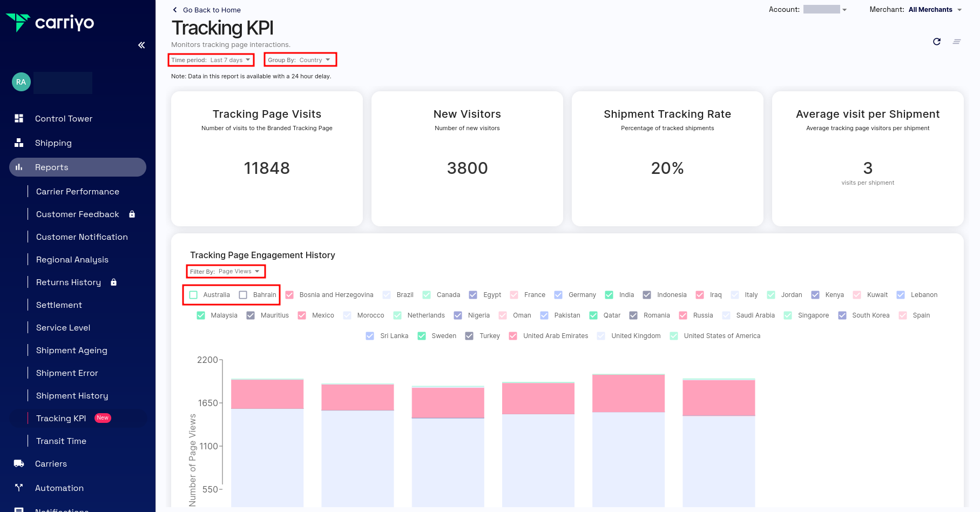The height and width of the screenshot is (512, 980).
Task: Click the Control Tower dashboard icon
Action: [19, 118]
